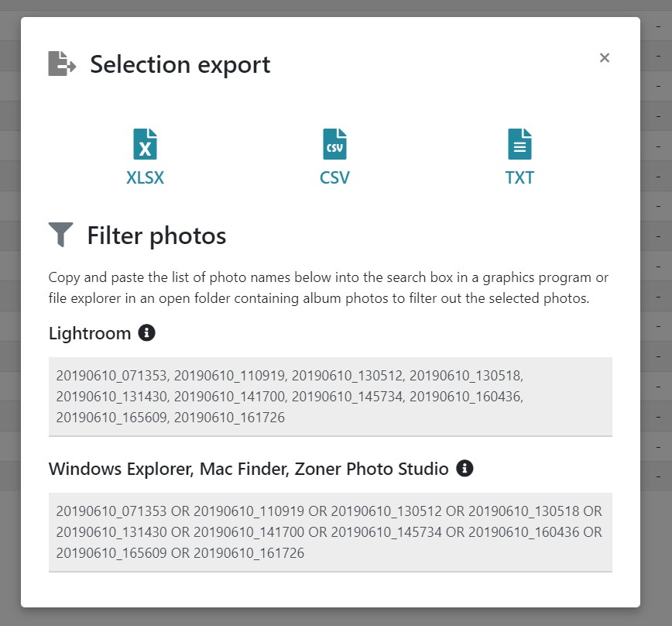This screenshot has width=672, height=626.
Task: Select the CSV export icon
Action: tap(334, 143)
